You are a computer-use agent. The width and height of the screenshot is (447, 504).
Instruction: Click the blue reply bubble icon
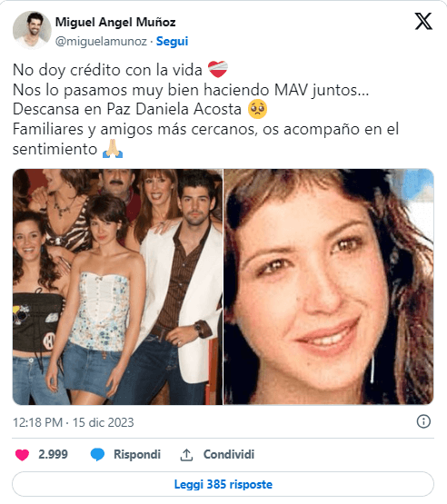pos(97,454)
